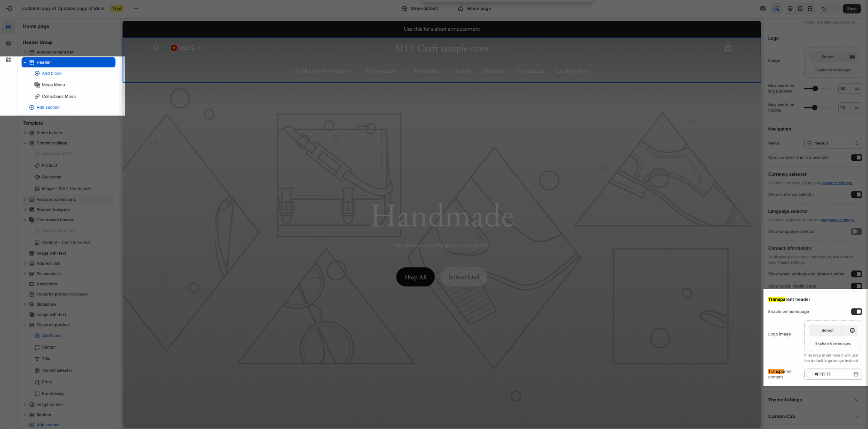Click the undo arrow icon

pyautogui.click(x=823, y=9)
